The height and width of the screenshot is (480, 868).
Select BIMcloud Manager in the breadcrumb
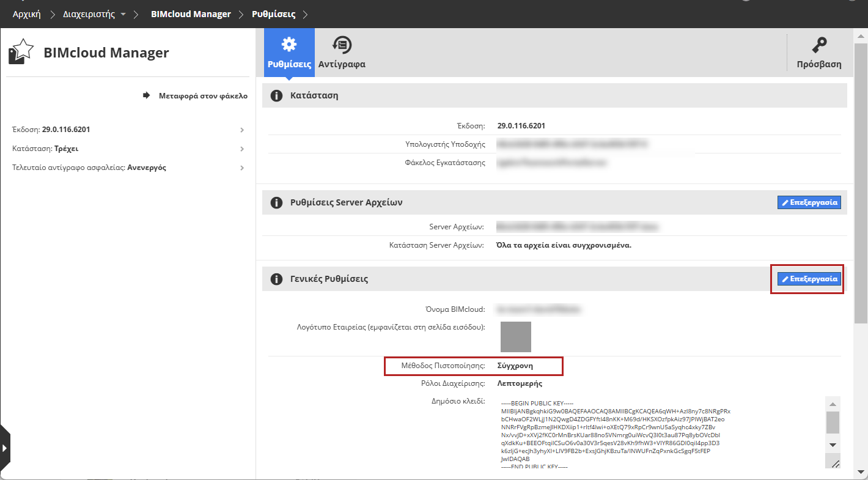point(191,14)
